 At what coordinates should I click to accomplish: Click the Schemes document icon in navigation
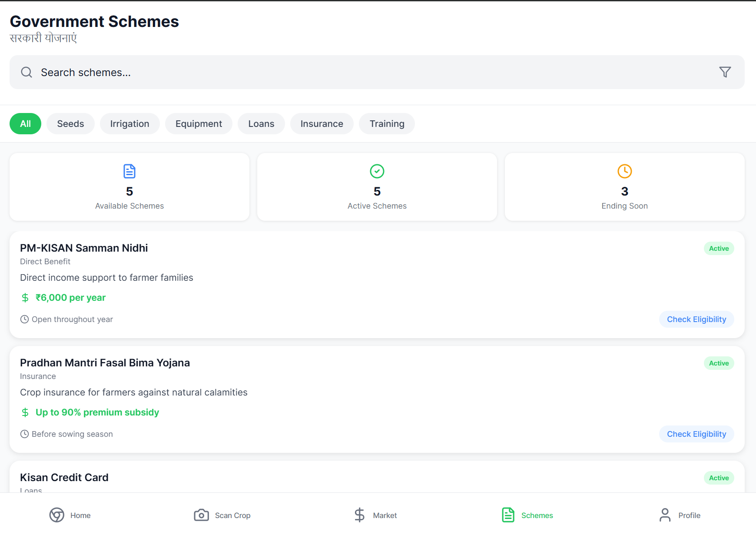pos(508,515)
